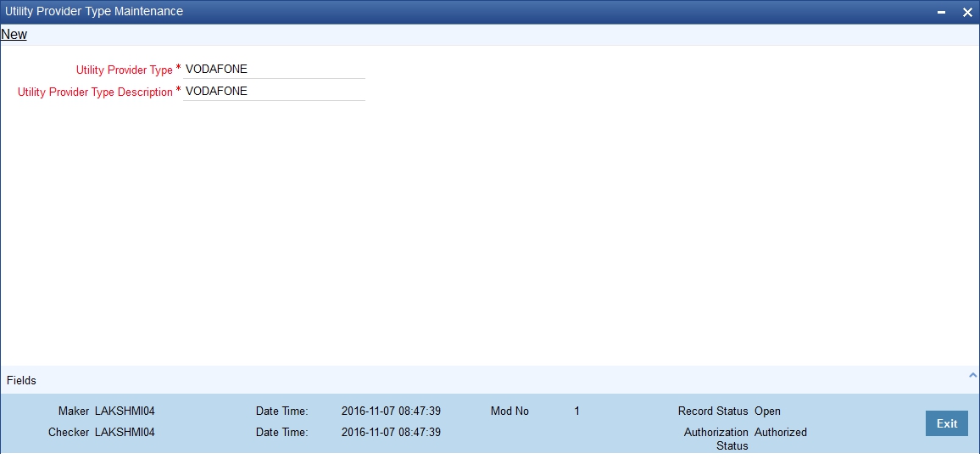The width and height of the screenshot is (980, 459).
Task: Click the Utility Provider Type Description field
Action: coord(274,92)
